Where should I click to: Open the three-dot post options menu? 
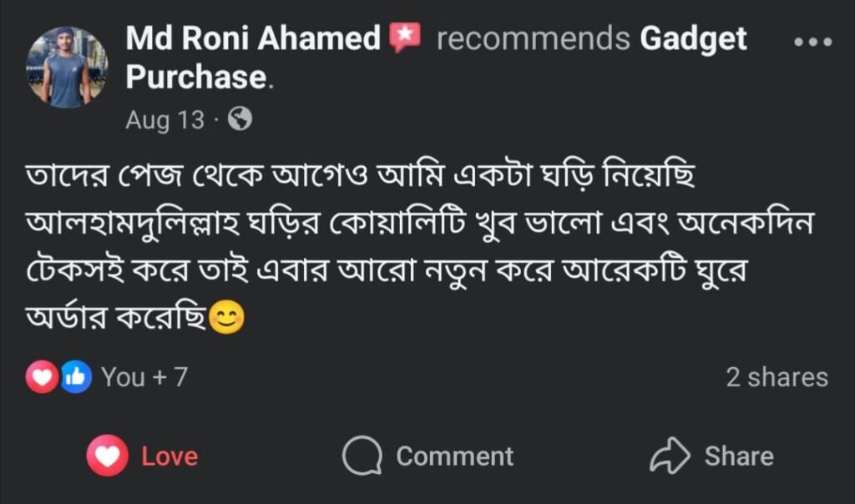click(813, 42)
